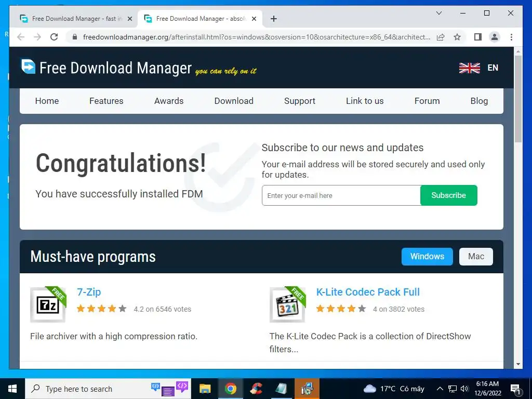Open the 7-Zip program link
The width and height of the screenshot is (532, 399).
pyautogui.click(x=89, y=292)
